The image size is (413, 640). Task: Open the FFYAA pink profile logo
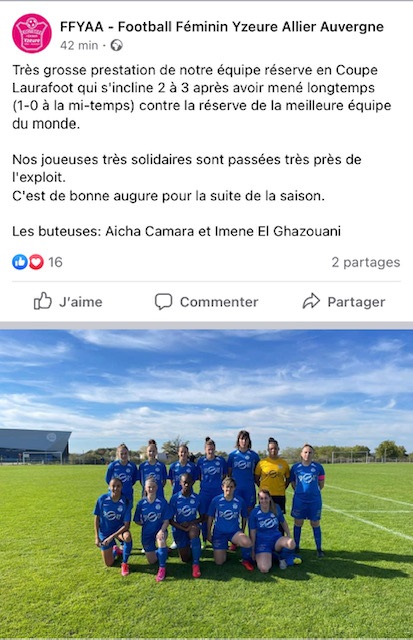tap(32, 33)
